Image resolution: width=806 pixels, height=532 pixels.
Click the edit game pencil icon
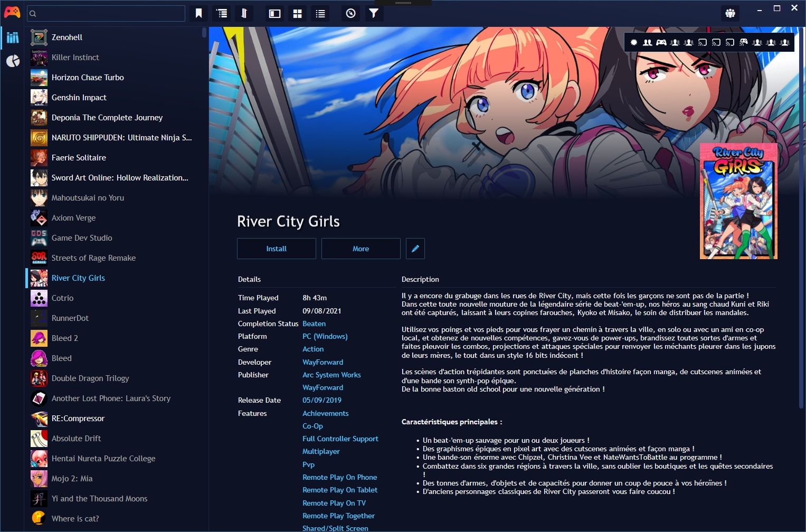click(415, 249)
